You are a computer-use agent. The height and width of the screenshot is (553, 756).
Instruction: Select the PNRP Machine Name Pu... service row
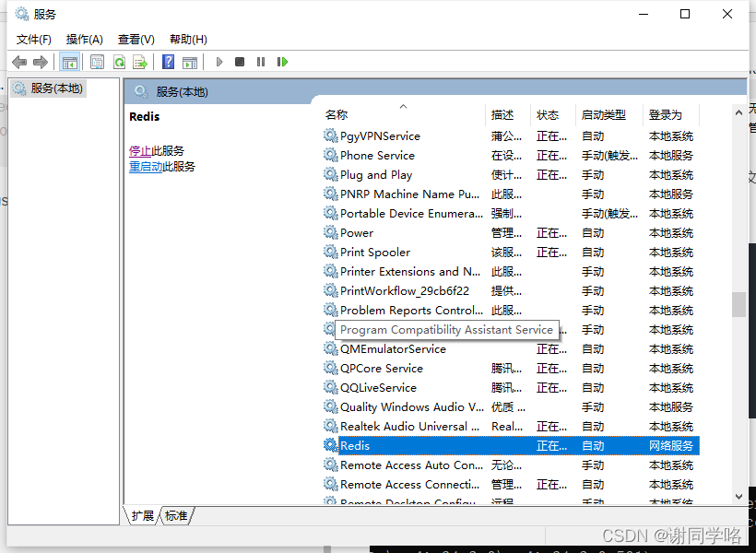click(511, 194)
